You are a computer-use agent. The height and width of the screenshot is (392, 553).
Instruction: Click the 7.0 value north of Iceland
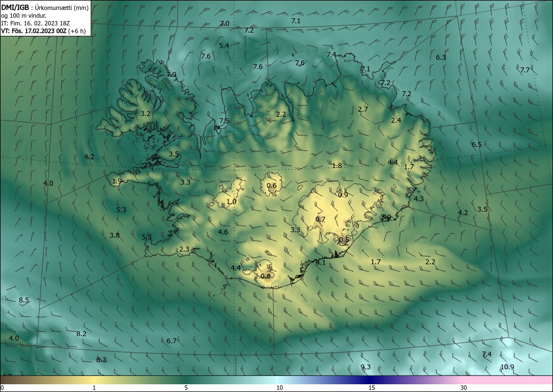click(x=225, y=24)
